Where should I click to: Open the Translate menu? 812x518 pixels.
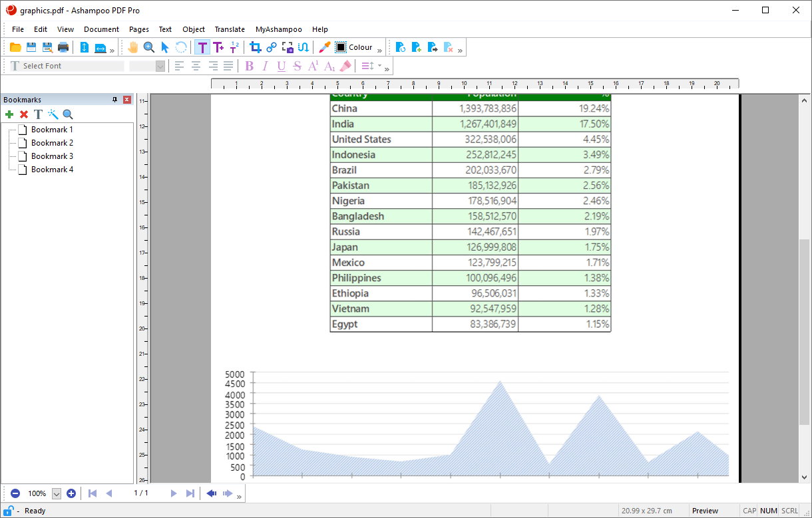229,29
